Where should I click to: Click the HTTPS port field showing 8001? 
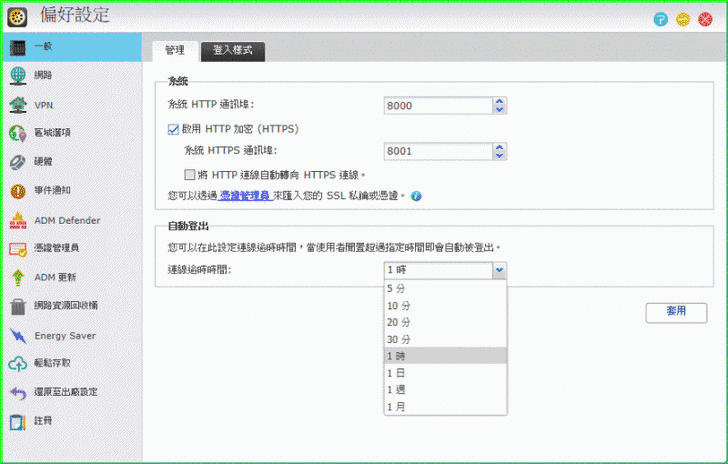coord(438,151)
